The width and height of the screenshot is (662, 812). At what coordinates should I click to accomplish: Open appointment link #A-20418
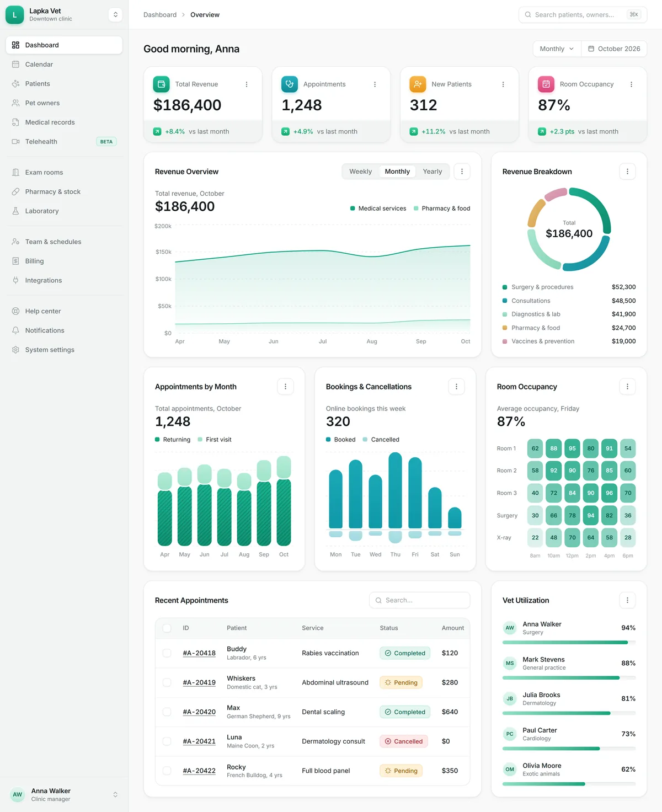199,653
